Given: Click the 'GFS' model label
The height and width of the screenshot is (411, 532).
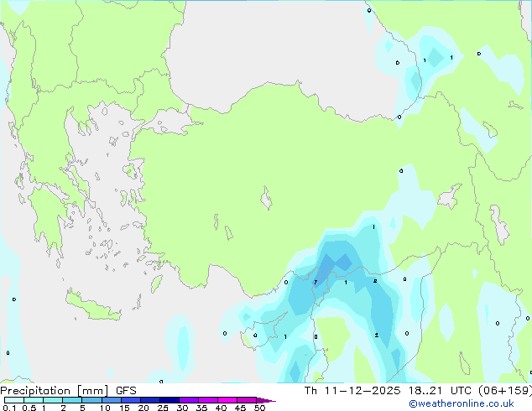Looking at the screenshot, I should 126,391.
